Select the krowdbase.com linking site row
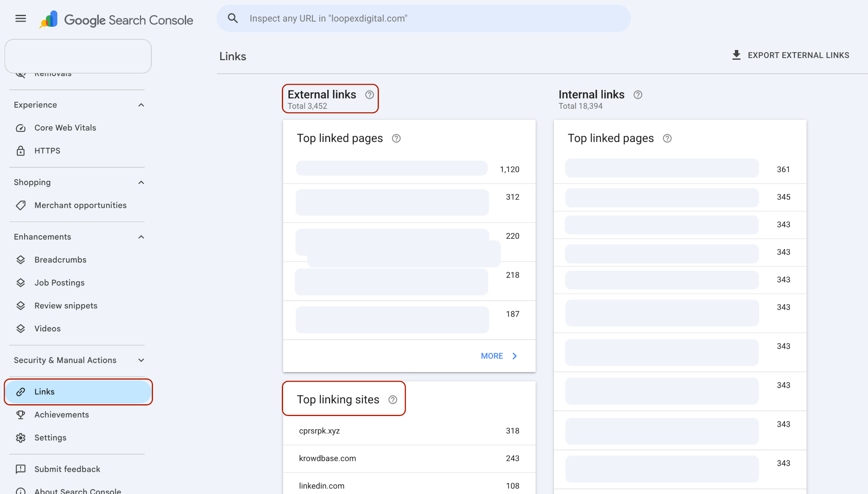This screenshot has width=868, height=494. [x=409, y=458]
